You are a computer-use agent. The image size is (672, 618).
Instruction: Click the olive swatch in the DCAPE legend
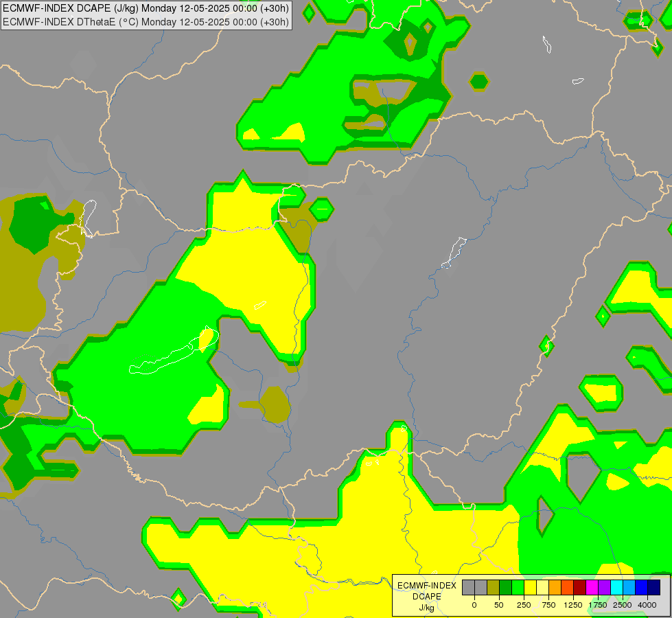pyautogui.click(x=494, y=588)
